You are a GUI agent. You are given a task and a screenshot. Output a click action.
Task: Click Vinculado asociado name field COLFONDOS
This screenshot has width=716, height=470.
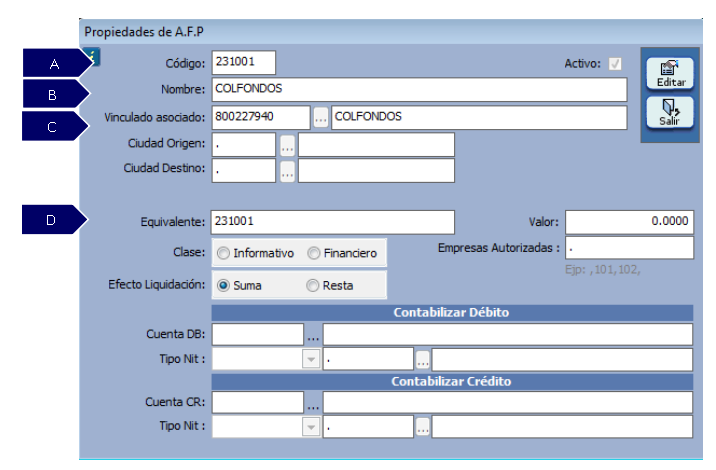479,118
